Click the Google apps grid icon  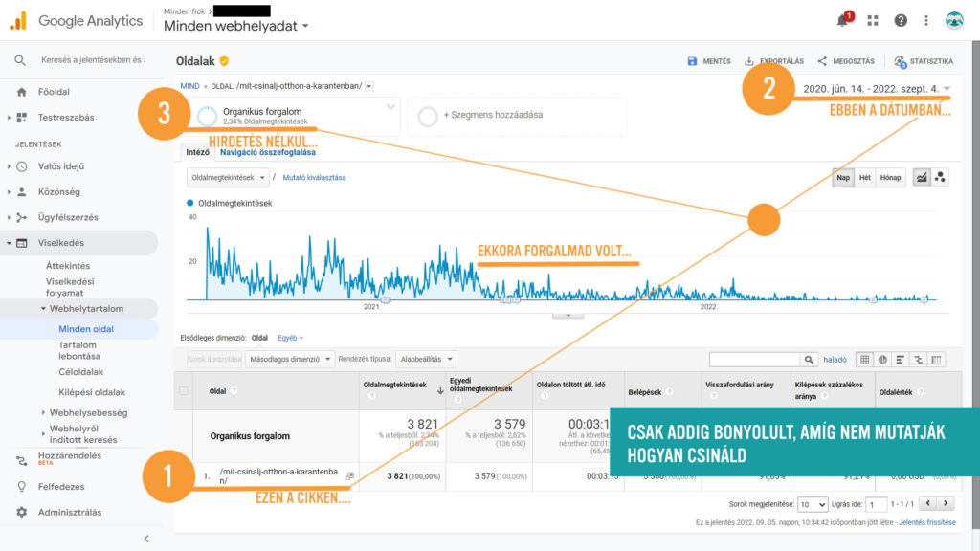873,20
